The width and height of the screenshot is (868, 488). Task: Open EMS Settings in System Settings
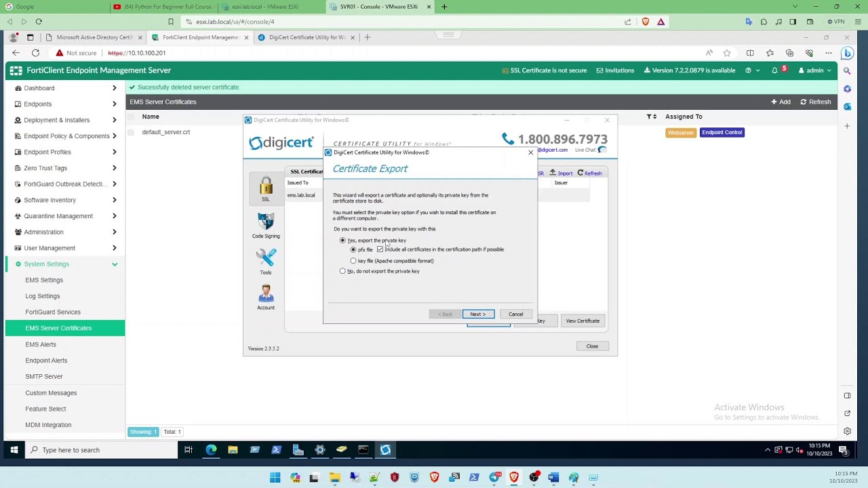[x=44, y=280]
